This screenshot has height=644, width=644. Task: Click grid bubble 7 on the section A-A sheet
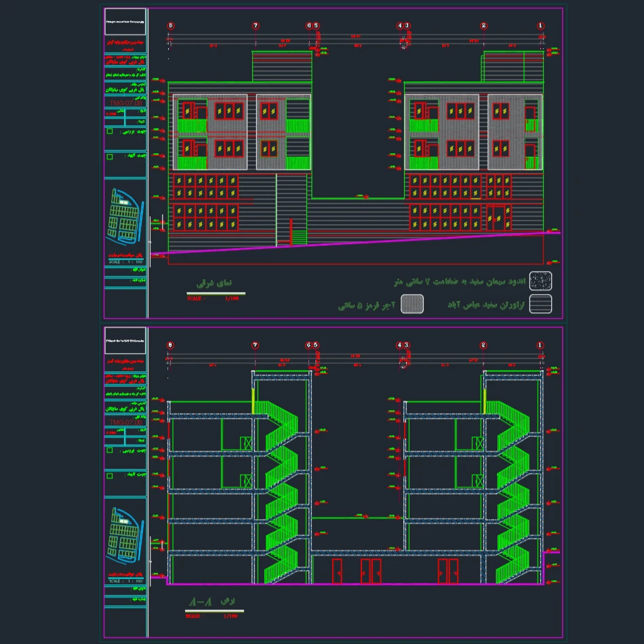(256, 345)
